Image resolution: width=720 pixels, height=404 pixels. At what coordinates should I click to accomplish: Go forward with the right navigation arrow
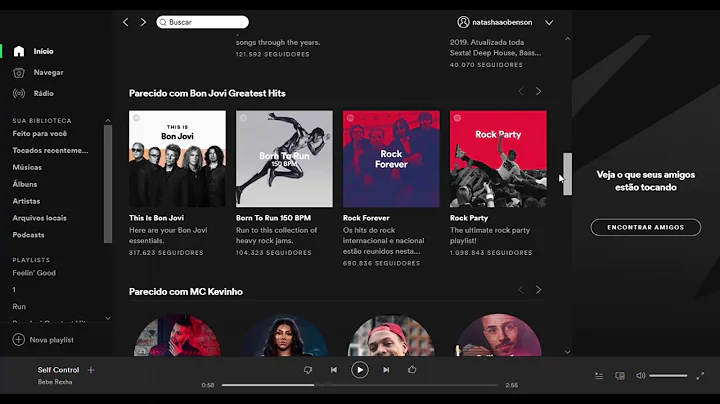pyautogui.click(x=143, y=22)
